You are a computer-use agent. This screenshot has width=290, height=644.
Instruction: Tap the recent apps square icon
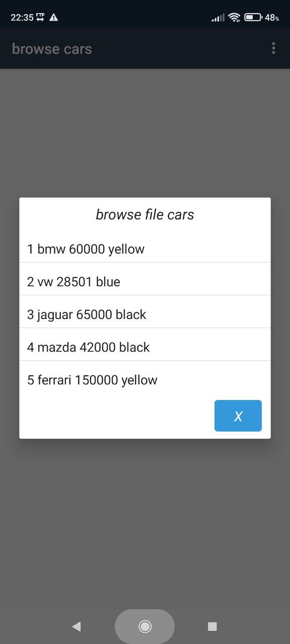(212, 626)
